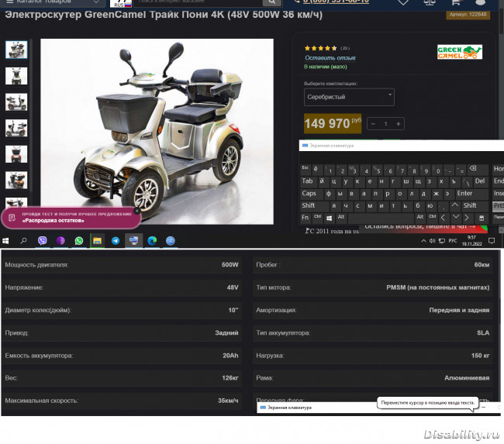This screenshot has height=444, width=504.
Task: Focus the site search field
Action: point(198,2)
